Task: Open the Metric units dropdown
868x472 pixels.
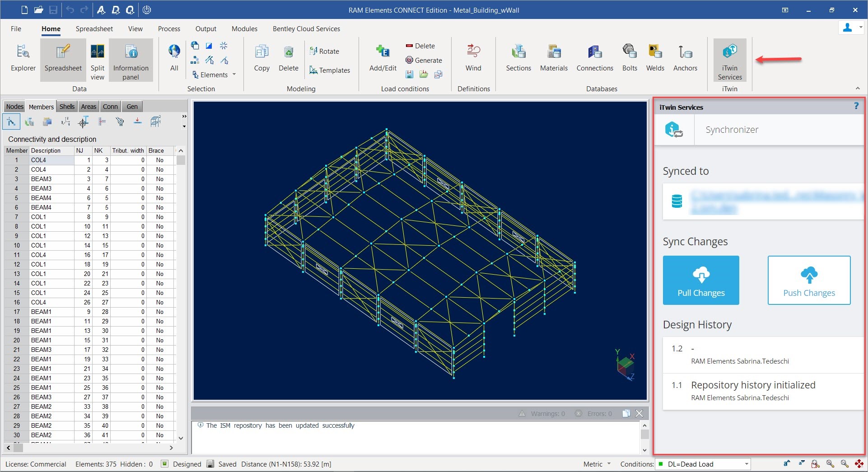Action: coord(597,464)
